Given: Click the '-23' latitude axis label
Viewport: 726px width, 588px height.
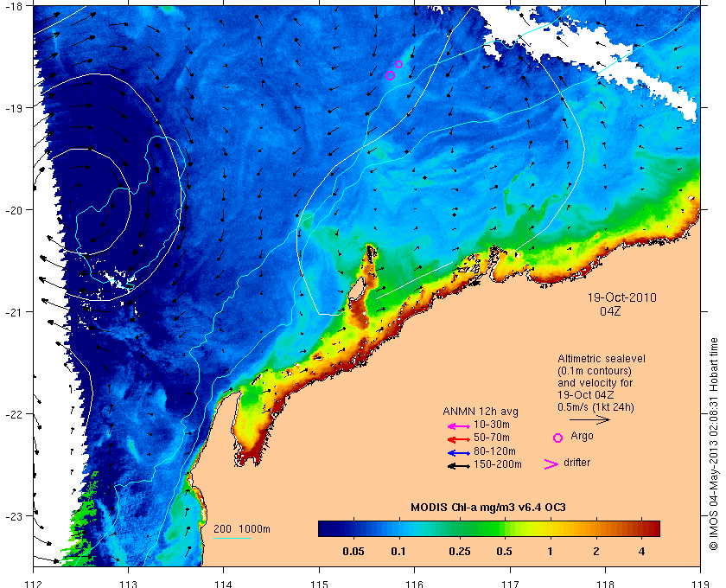Looking at the screenshot, I should [13, 516].
